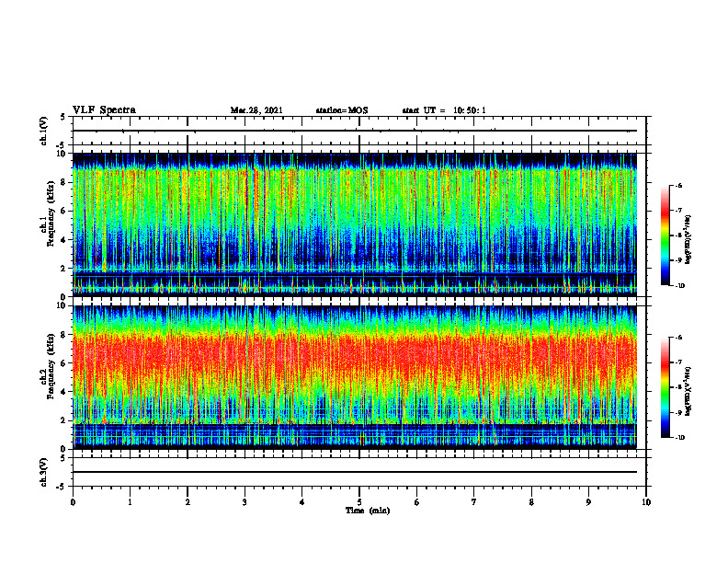Click the "Time (min)" x-axis label

click(x=368, y=511)
